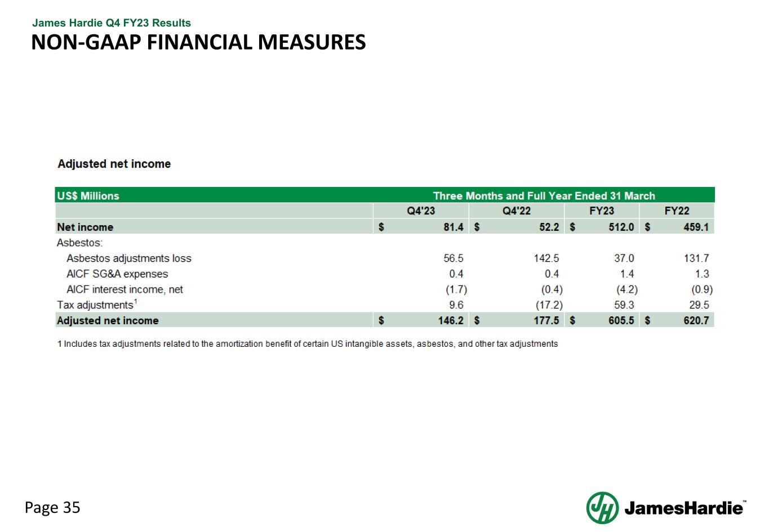Select the FY23 column header

[601, 211]
